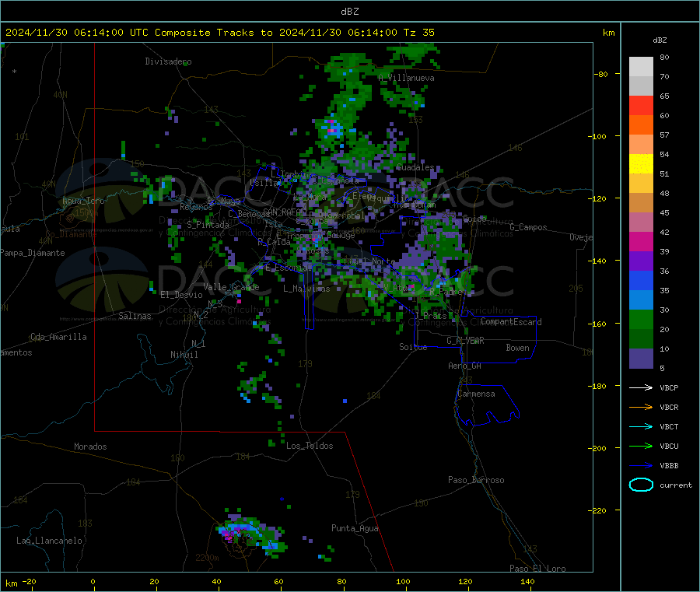Image resolution: width=700 pixels, height=592 pixels.
Task: Click the 'G_Campos' map label
Action: (x=528, y=227)
